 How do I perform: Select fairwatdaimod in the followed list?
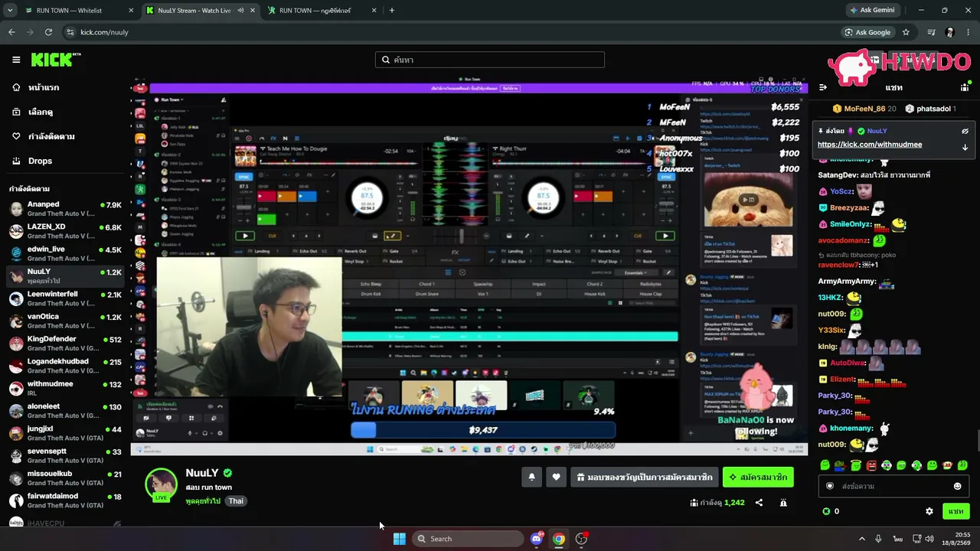coord(65,500)
